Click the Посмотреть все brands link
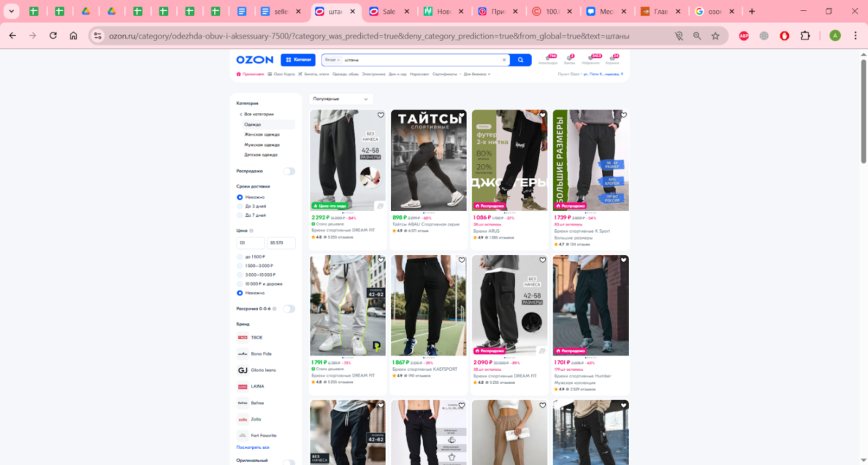The width and height of the screenshot is (868, 465). point(253,448)
